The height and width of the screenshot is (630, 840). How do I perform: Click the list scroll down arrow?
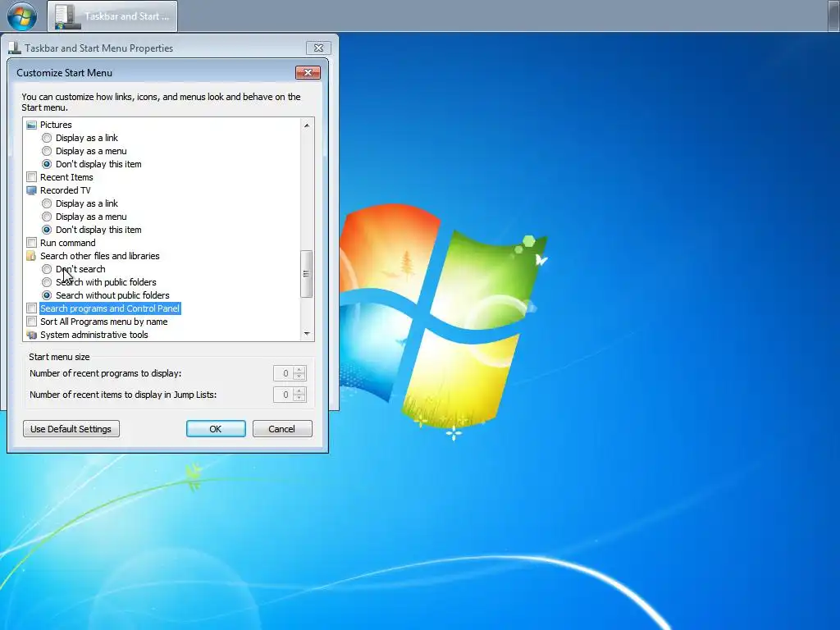(x=307, y=334)
